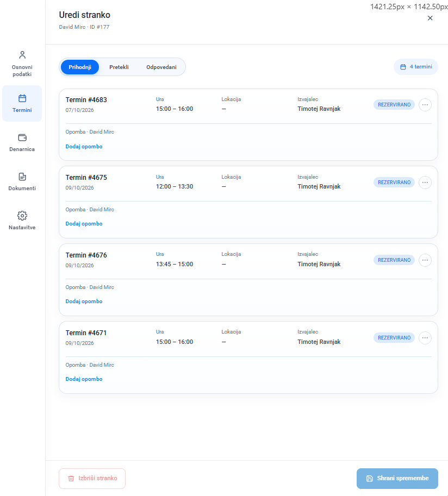Click time 12:00 – 13:30
This screenshot has height=496, width=448.
coord(175,187)
